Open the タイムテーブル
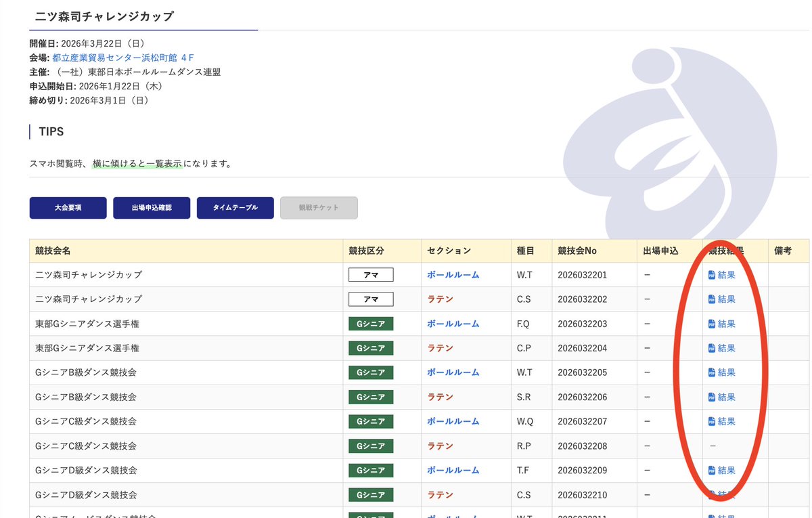This screenshot has width=812, height=518. click(235, 208)
